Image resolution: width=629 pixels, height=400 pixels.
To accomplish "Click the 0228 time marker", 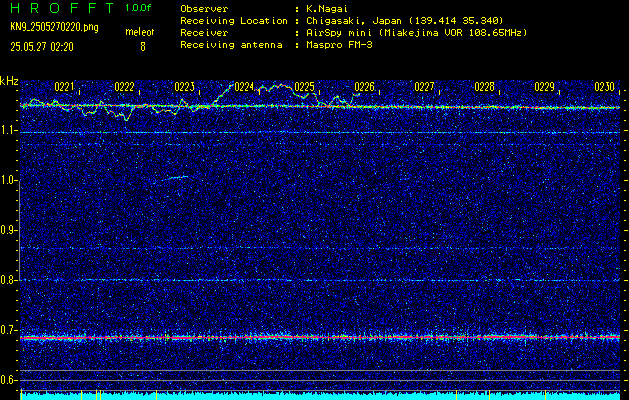I will pyautogui.click(x=484, y=87).
